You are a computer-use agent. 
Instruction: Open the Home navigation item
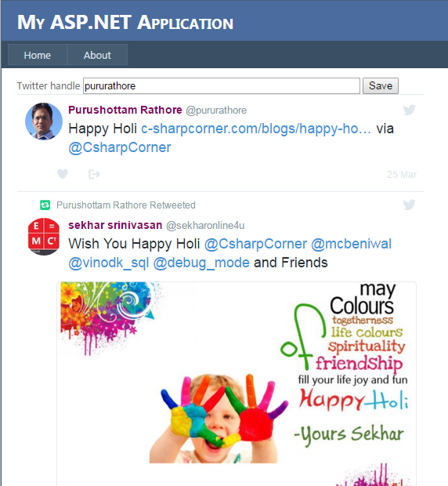click(x=38, y=55)
